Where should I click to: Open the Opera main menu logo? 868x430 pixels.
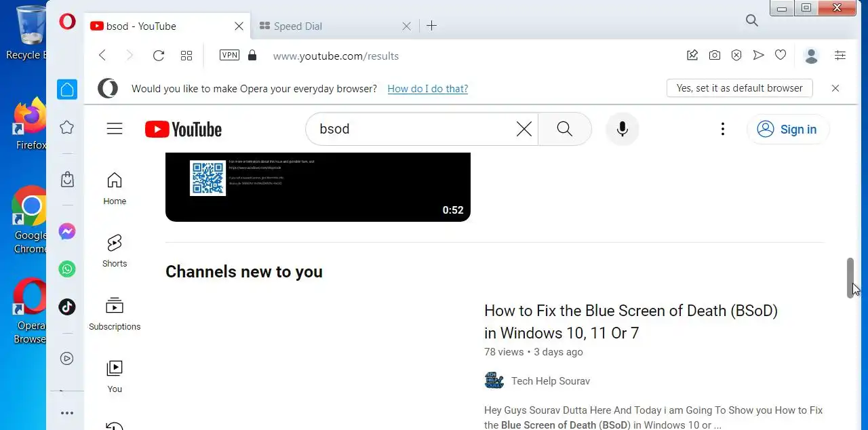67,22
